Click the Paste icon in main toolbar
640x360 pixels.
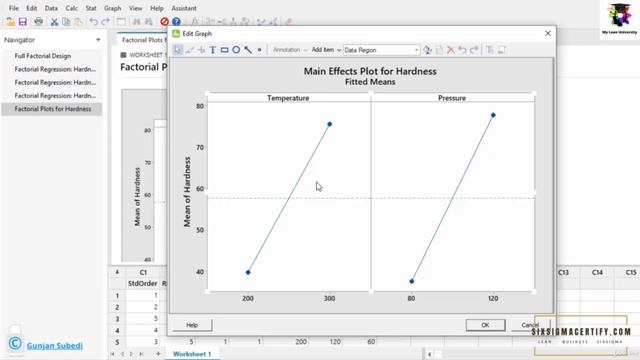78,22
